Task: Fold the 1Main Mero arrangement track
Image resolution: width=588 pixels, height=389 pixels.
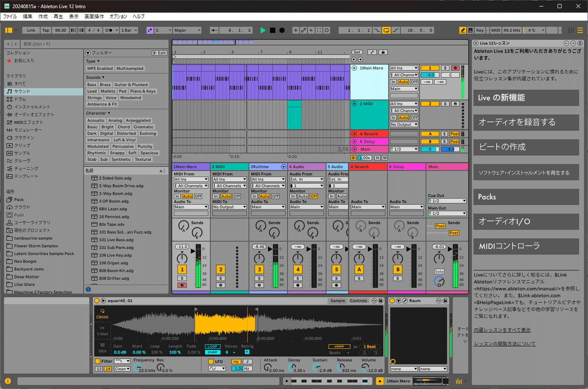Action: (354, 68)
